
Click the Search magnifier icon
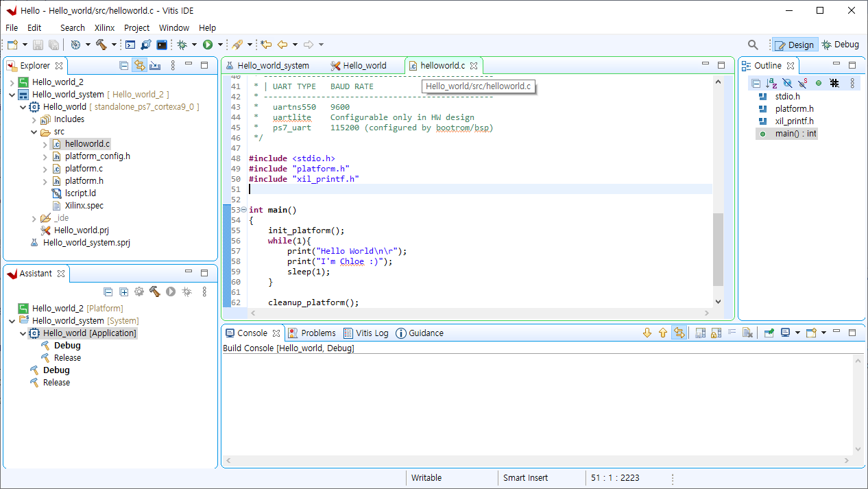[x=753, y=45]
